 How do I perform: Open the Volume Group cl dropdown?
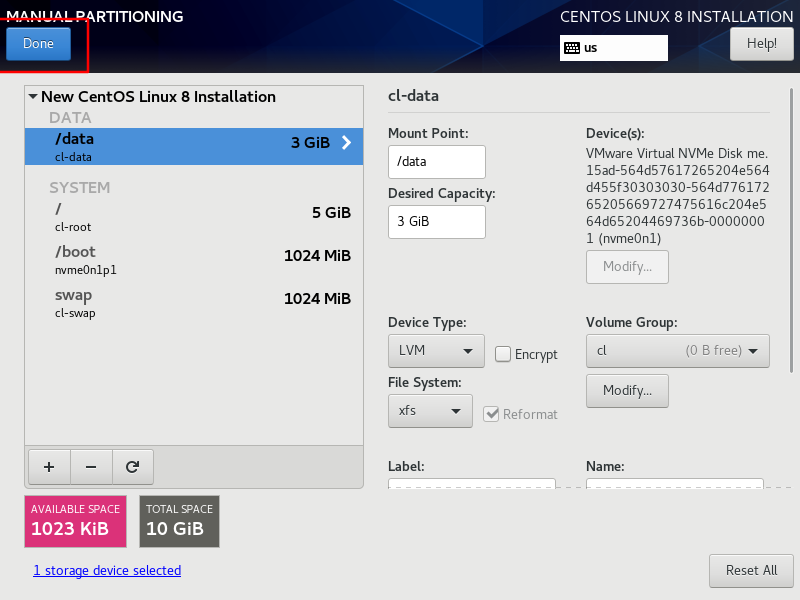click(x=678, y=351)
